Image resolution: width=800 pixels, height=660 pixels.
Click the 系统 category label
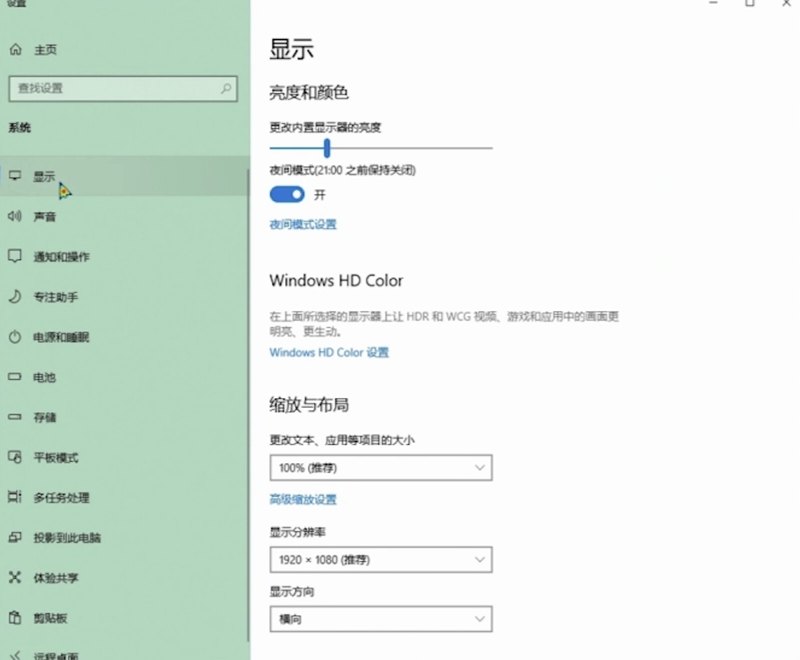click(x=19, y=128)
